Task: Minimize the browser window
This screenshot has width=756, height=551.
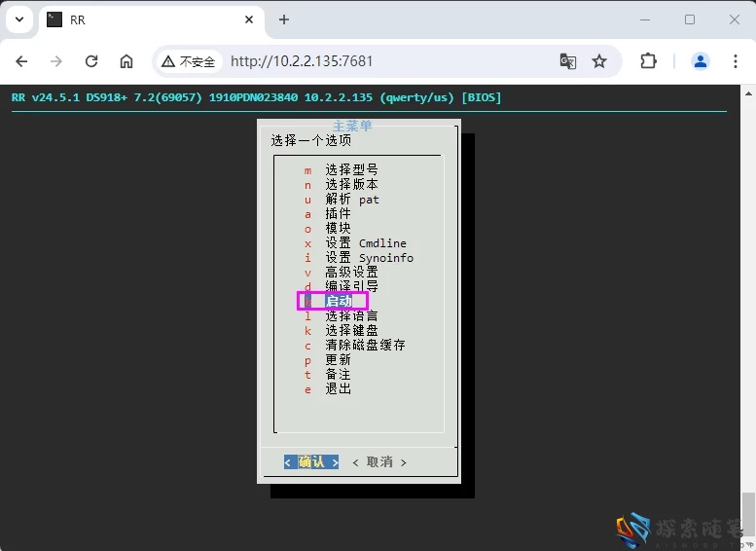Action: [x=645, y=19]
